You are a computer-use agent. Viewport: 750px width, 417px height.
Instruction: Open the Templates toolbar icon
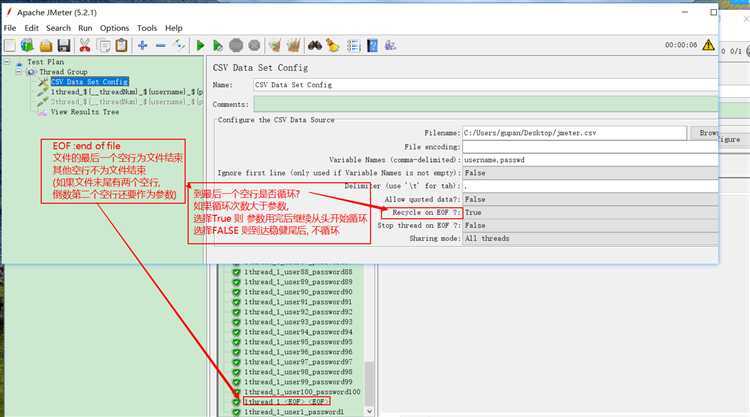[x=27, y=46]
